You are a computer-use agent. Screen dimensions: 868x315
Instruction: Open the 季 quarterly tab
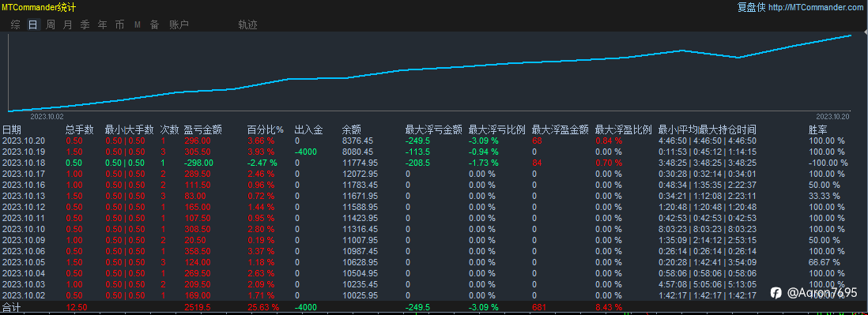85,24
